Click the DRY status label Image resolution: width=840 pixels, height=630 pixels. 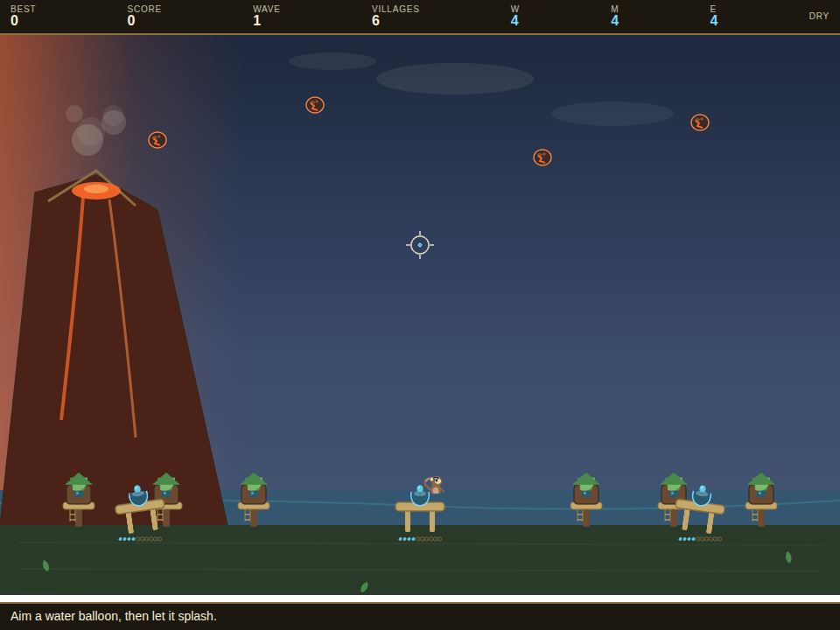(819, 16)
